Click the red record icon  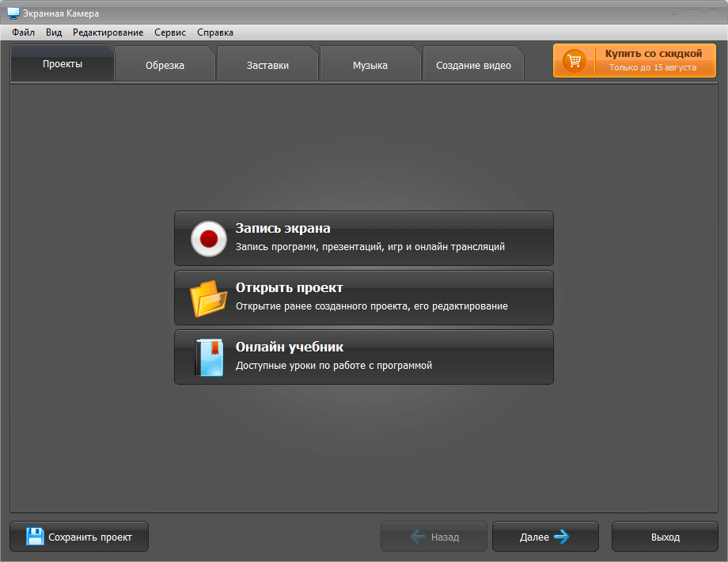209,239
